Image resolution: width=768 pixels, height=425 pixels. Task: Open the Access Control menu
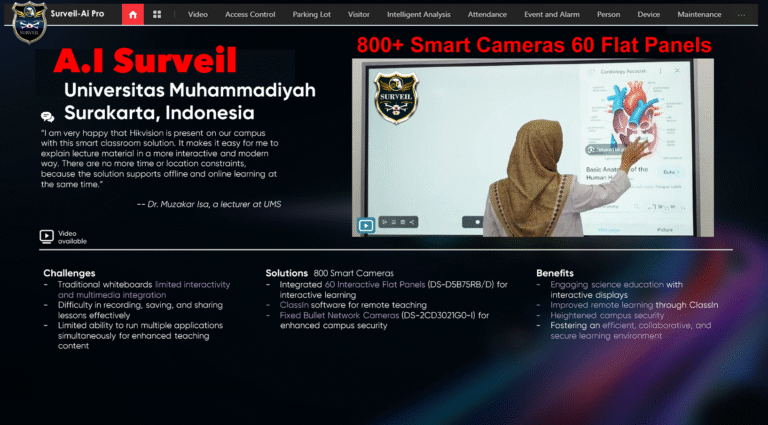[250, 15]
